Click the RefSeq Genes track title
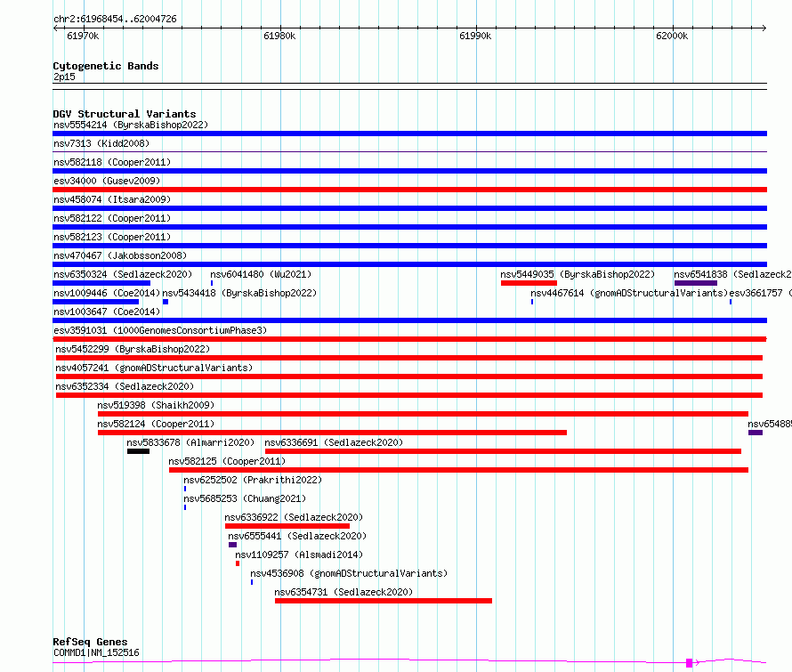Screen dimensions: 792x672 point(91,643)
